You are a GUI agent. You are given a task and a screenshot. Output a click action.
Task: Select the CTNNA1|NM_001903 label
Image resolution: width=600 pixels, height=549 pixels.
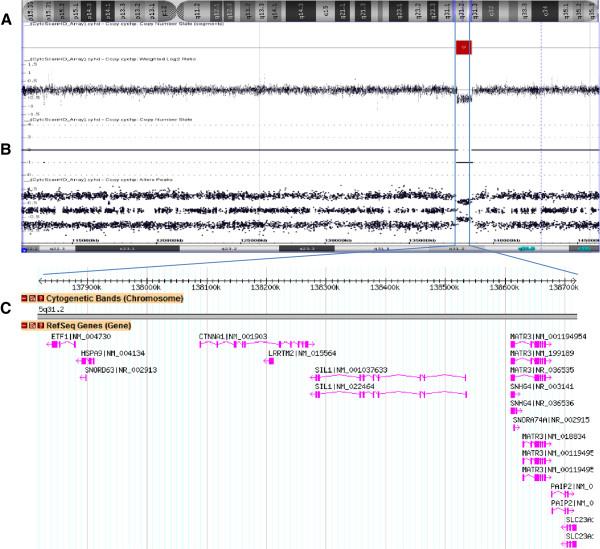233,337
